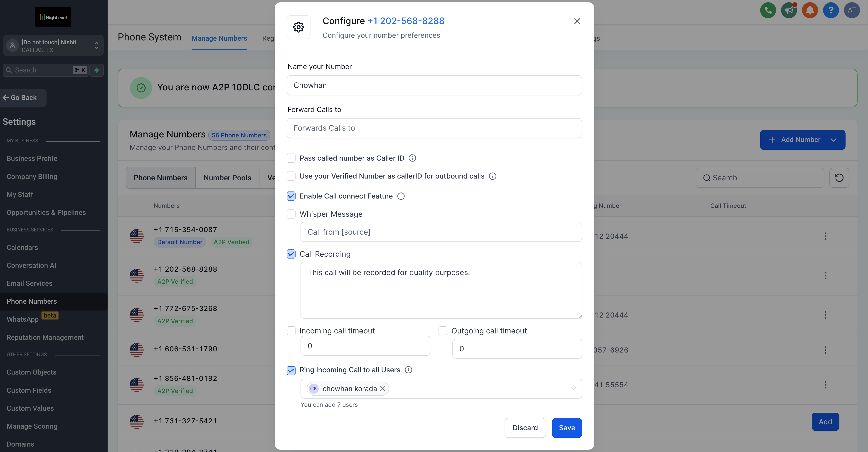The image size is (868, 452).
Task: Uncheck Ring Incoming Call to all Users
Action: tap(291, 370)
